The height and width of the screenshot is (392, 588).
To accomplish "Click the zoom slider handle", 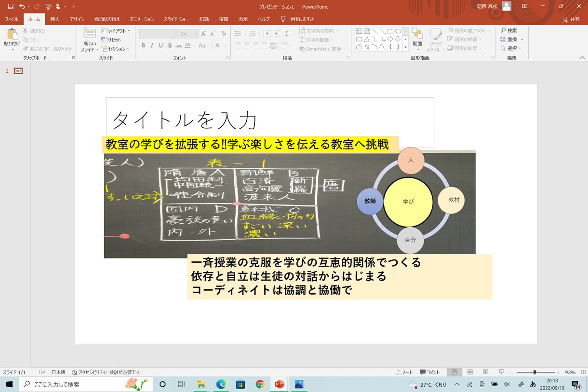I will click(x=535, y=372).
